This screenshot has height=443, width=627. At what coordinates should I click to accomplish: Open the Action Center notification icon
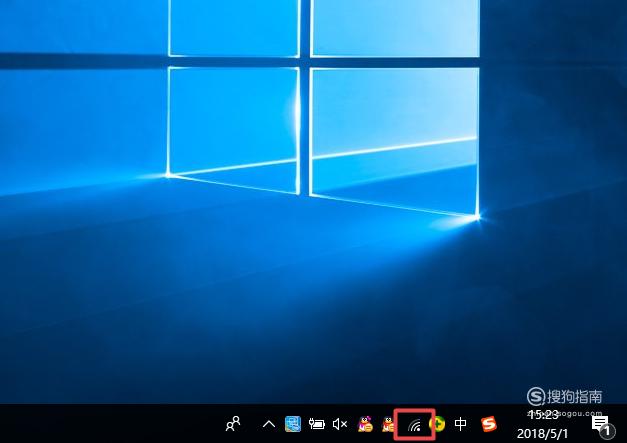coord(603,426)
